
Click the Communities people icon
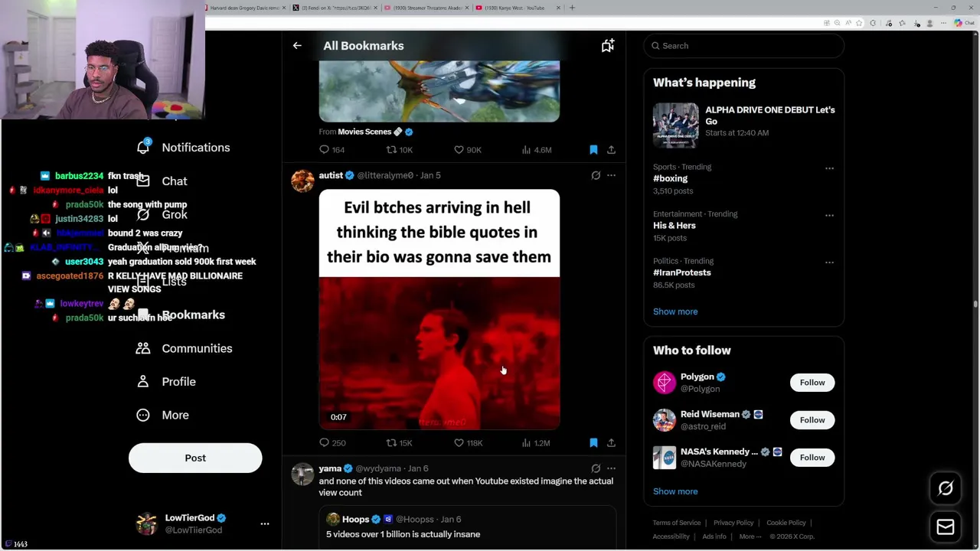tap(143, 348)
